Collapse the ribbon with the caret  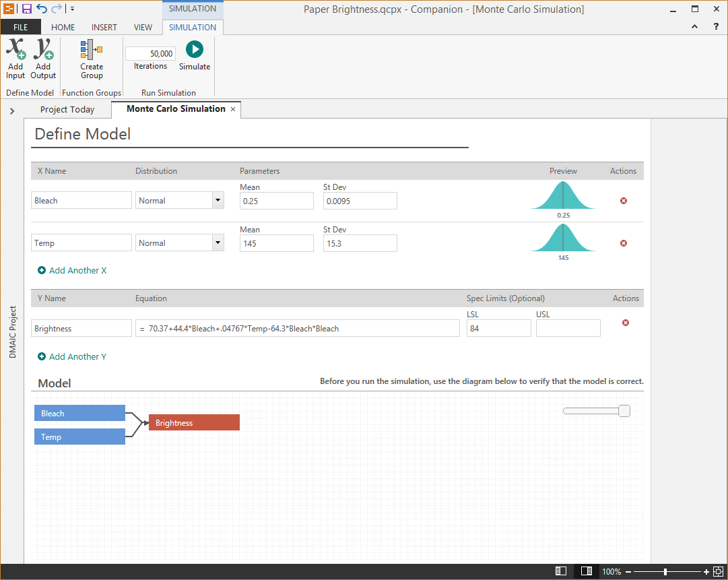point(694,26)
